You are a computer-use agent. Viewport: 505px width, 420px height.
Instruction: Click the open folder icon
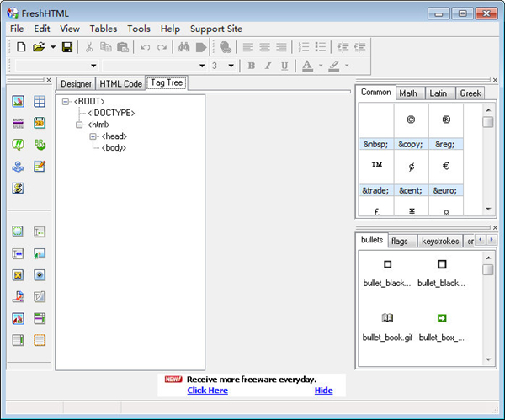pos(38,47)
